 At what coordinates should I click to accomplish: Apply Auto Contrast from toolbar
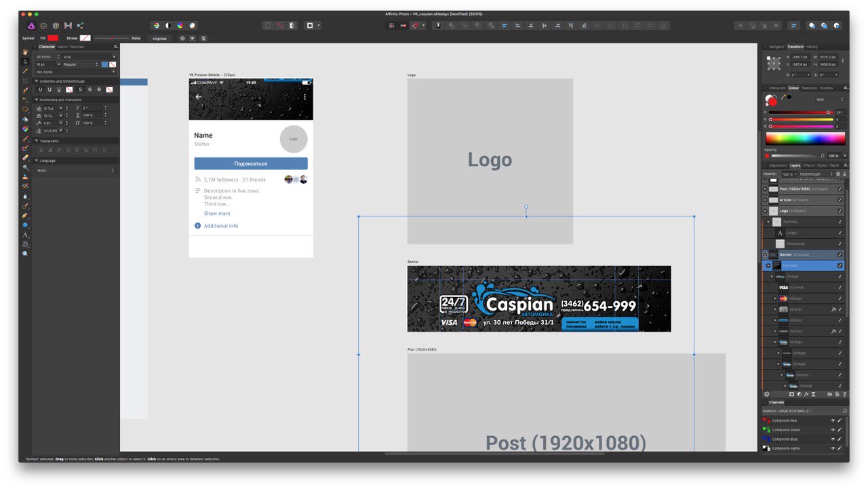(168, 25)
